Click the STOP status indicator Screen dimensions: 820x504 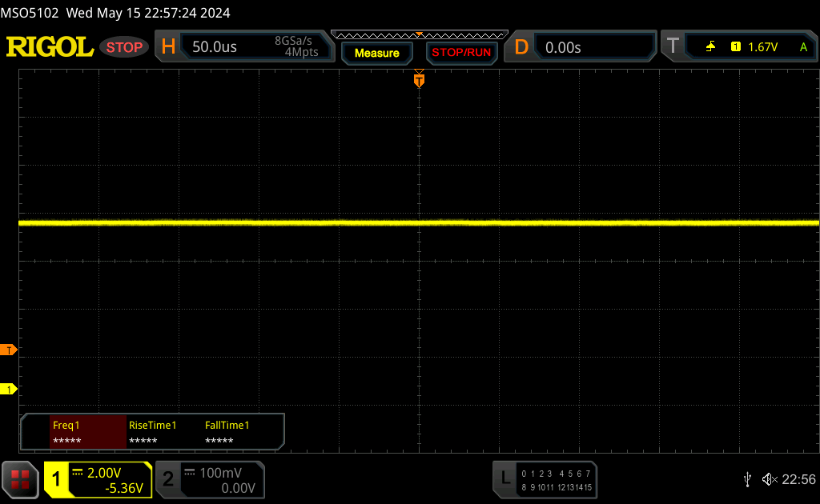tap(124, 47)
